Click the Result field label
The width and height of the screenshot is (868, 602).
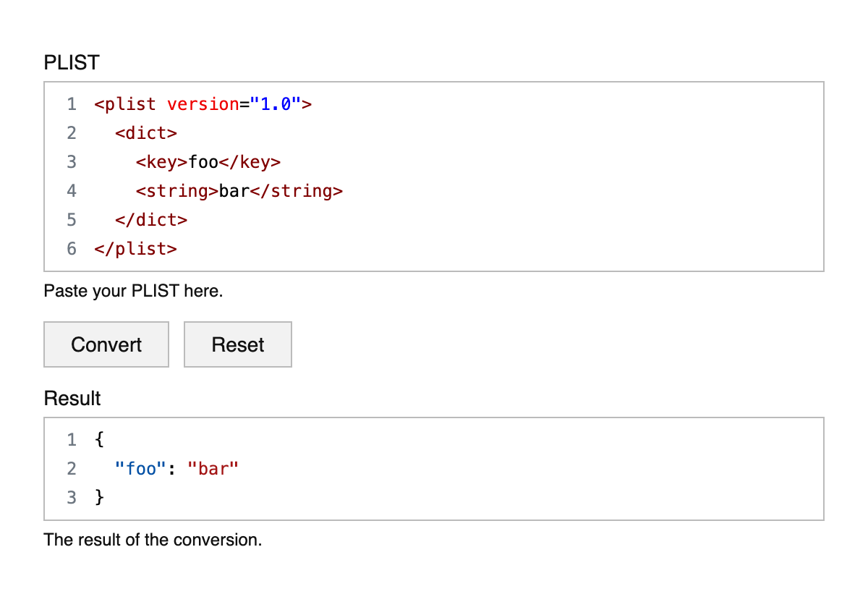tap(72, 399)
